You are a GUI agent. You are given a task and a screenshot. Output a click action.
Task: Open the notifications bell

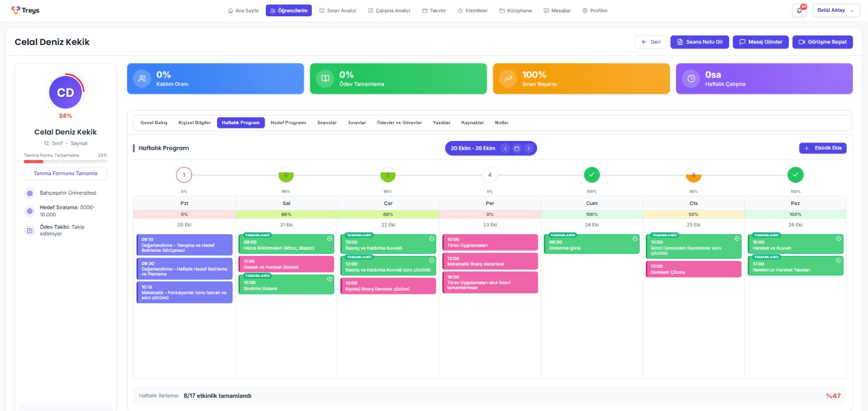click(799, 11)
